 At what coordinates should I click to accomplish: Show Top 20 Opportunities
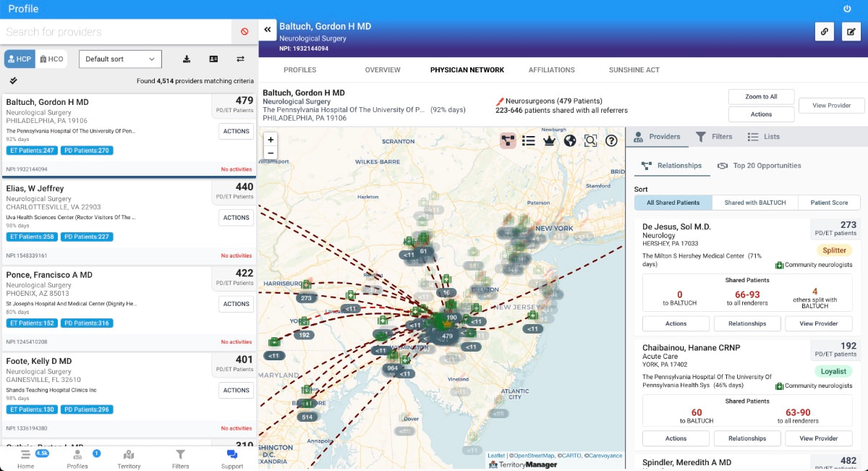tap(759, 166)
